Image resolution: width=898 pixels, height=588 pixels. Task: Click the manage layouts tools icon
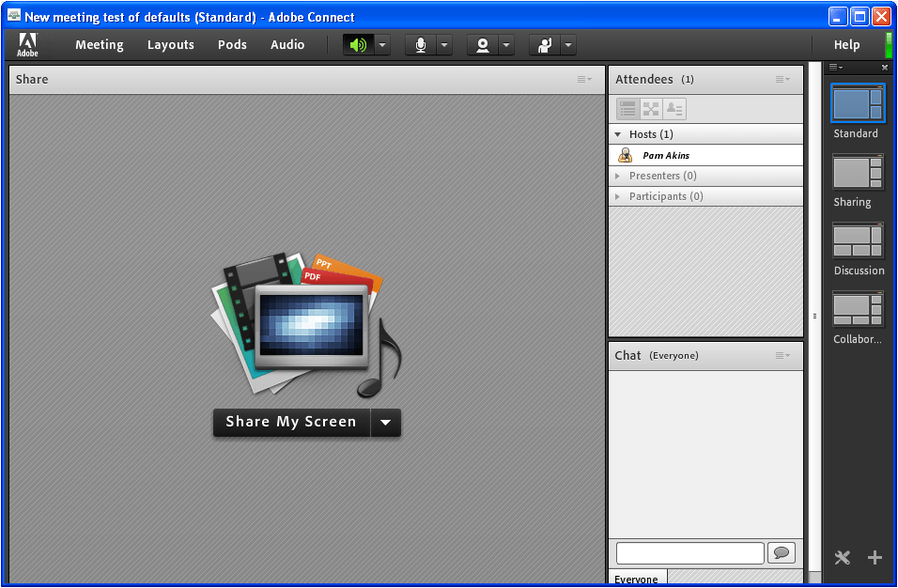tap(843, 557)
